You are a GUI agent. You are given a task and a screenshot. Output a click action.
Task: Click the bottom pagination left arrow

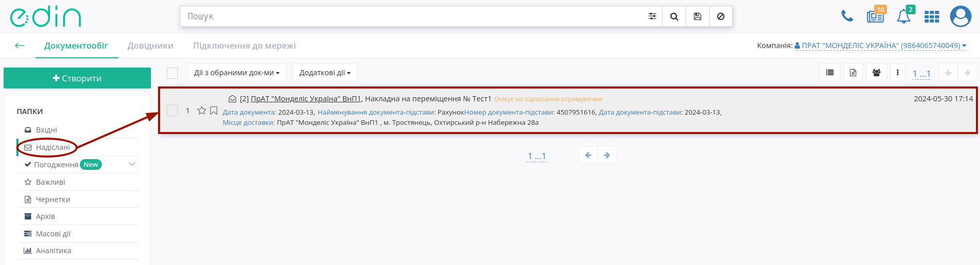[x=588, y=155]
